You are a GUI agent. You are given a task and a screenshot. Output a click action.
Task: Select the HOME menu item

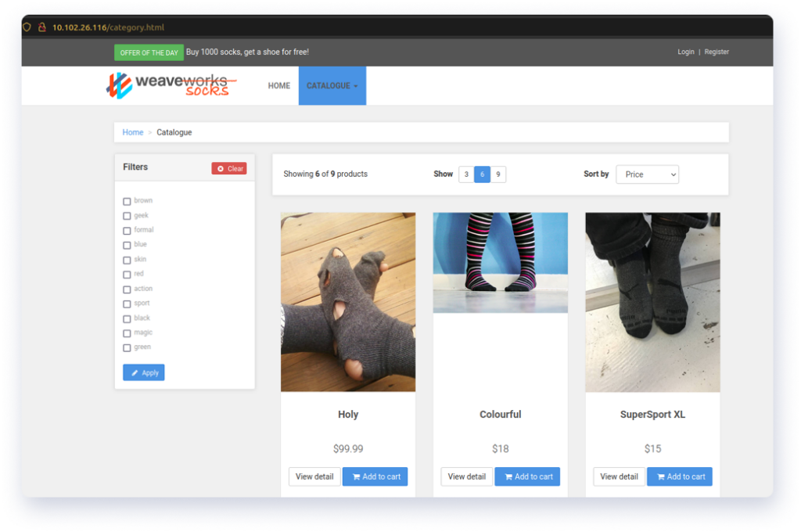click(278, 85)
